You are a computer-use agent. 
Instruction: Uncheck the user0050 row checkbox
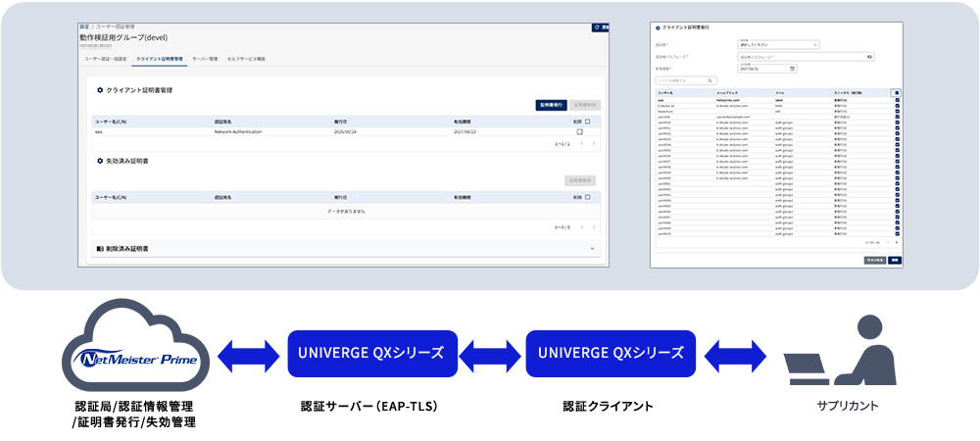click(x=898, y=122)
